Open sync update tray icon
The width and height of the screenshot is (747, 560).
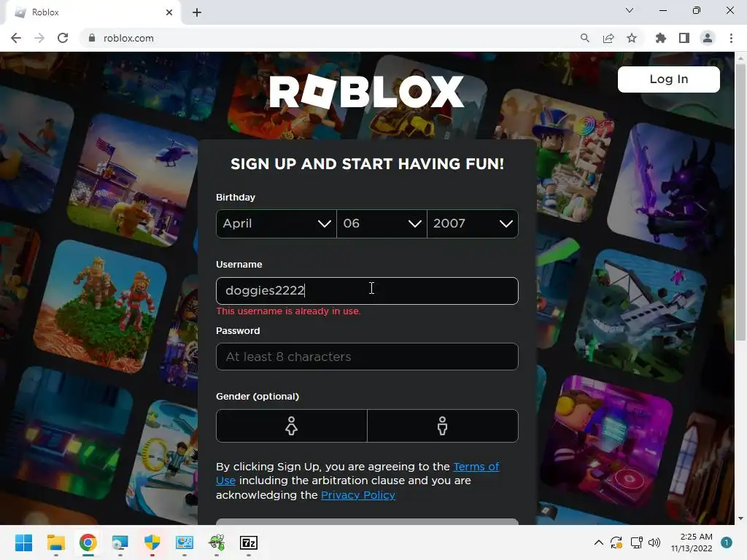[616, 542]
